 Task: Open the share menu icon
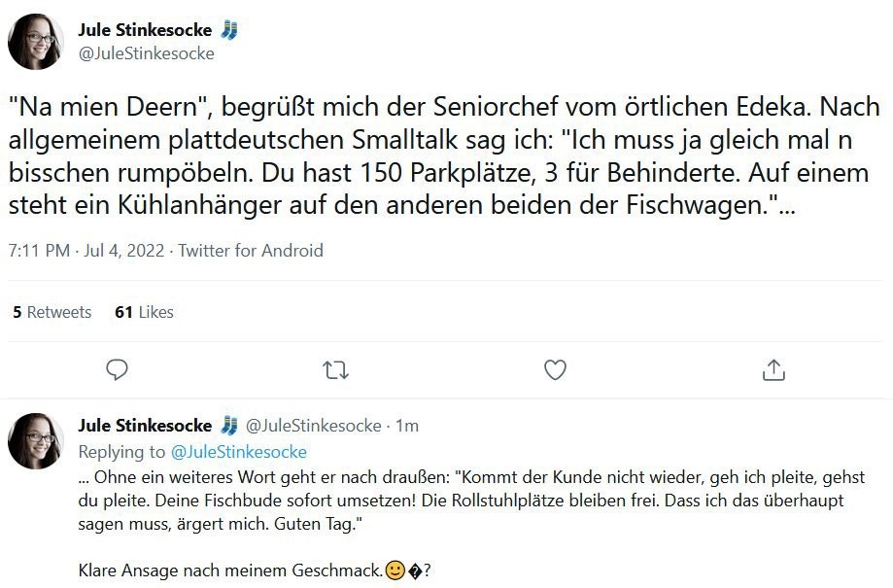click(773, 369)
